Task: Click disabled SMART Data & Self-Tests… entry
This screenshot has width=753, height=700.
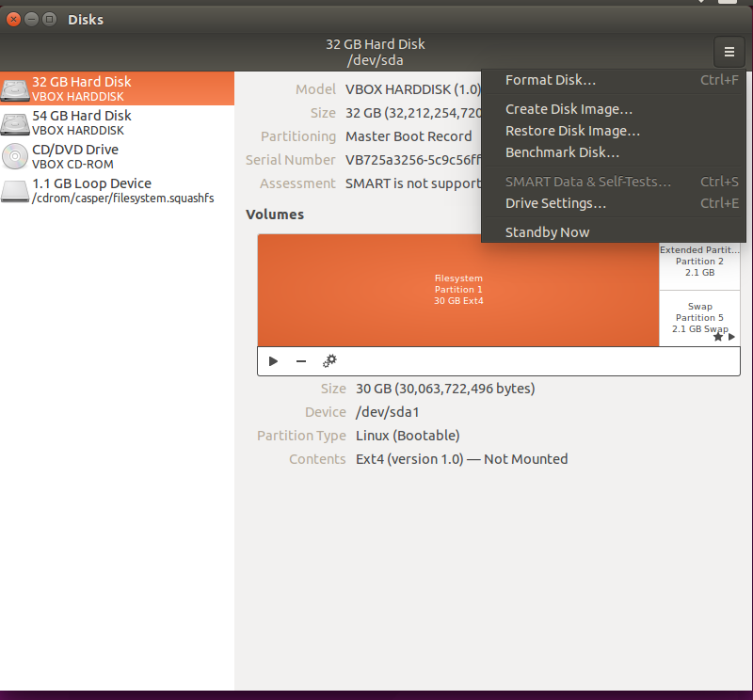Action: (x=588, y=182)
